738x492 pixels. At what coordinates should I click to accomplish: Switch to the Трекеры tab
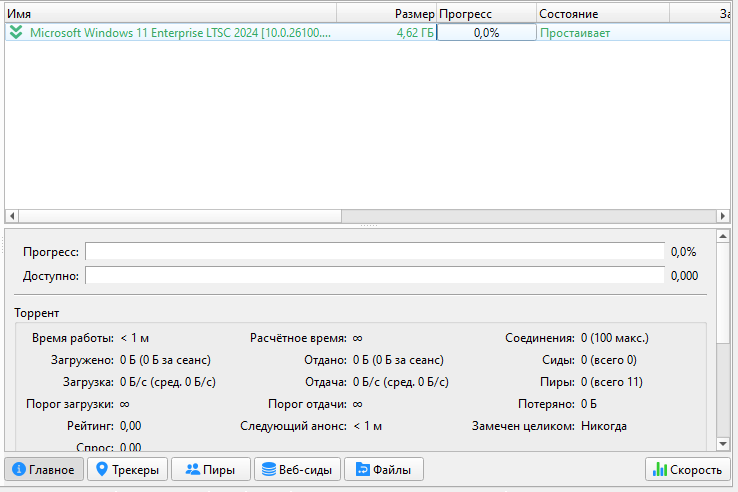[128, 469]
